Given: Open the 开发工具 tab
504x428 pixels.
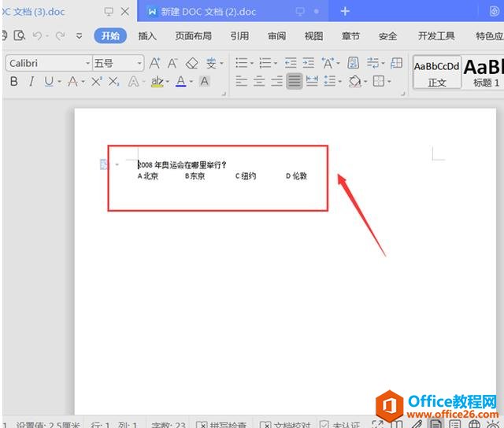Looking at the screenshot, I should coord(436,36).
